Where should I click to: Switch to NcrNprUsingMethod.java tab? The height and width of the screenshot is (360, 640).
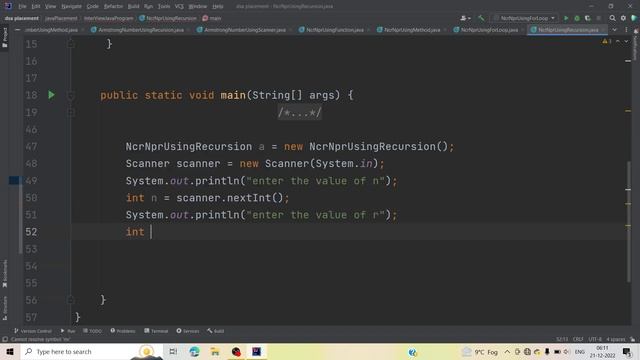tap(409, 30)
